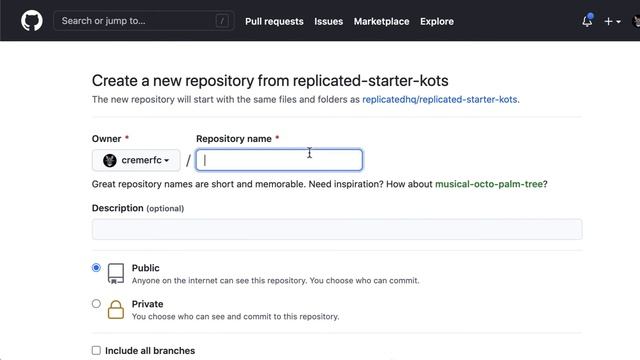The image size is (640, 360).
Task: Open the replicatedhq/replicated-starter-kots template link
Action: [440, 99]
